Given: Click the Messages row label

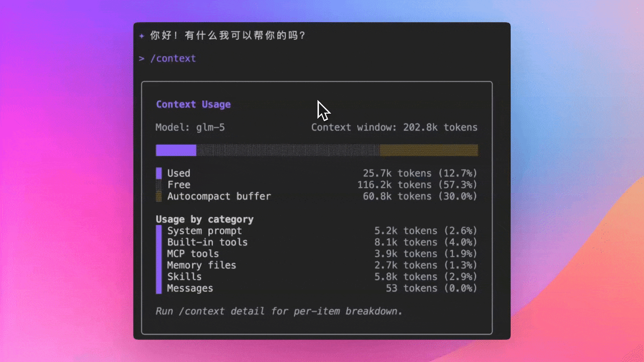Looking at the screenshot, I should 190,289.
